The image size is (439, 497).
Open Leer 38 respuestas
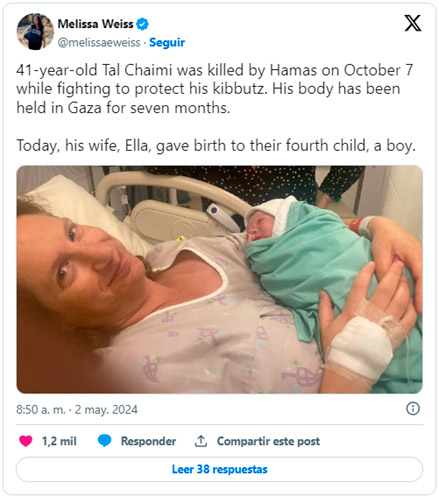[220, 469]
